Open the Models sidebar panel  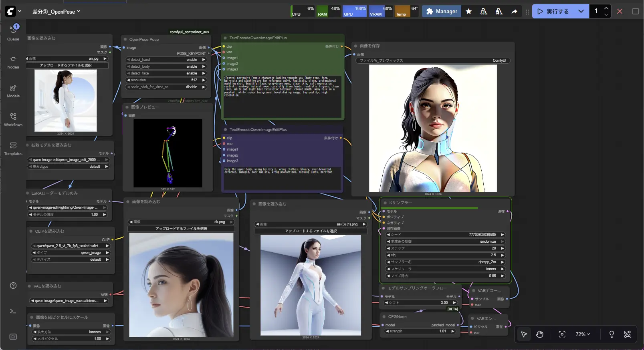click(x=13, y=91)
